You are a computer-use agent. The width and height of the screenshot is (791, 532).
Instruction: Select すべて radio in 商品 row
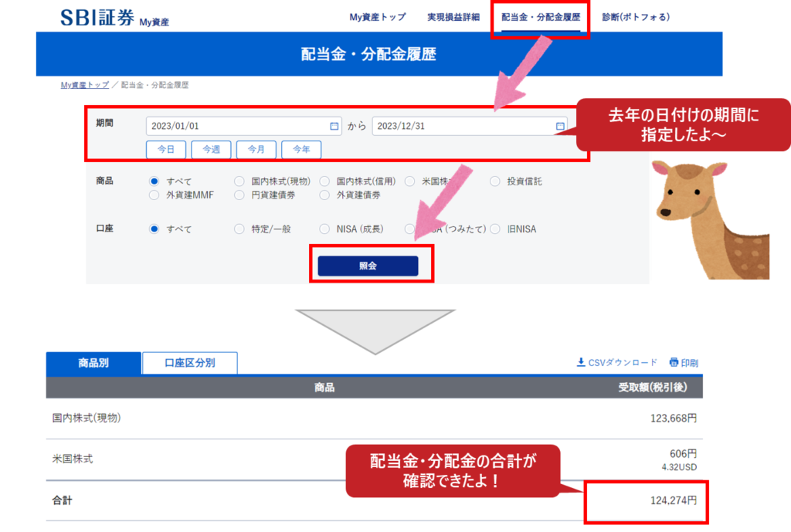tap(154, 181)
